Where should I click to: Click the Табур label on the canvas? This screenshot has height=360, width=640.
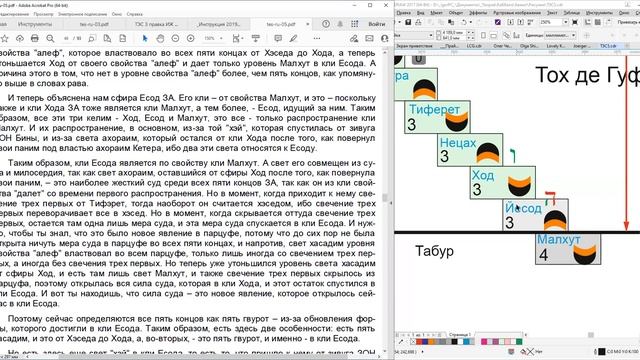[x=434, y=251]
